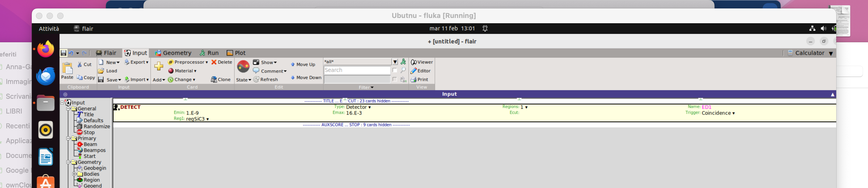Open the Files manager in dock
868x188 pixels.
click(x=46, y=103)
